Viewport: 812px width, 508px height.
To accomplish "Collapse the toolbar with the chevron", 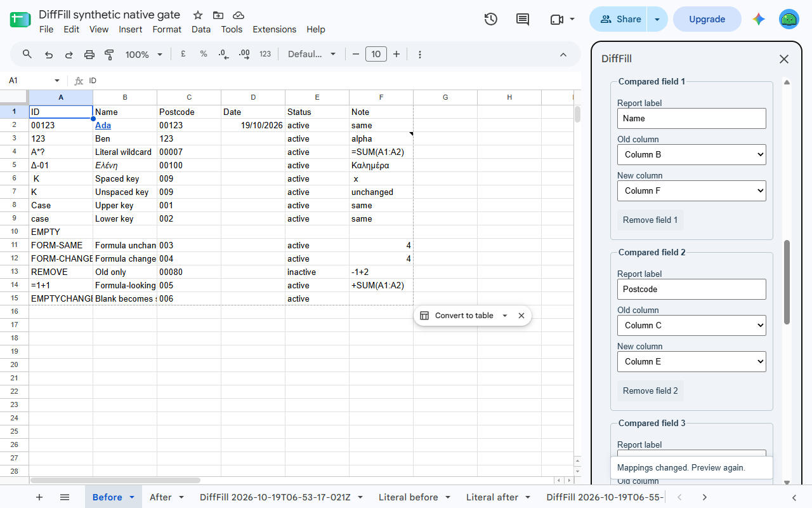I will [x=563, y=55].
